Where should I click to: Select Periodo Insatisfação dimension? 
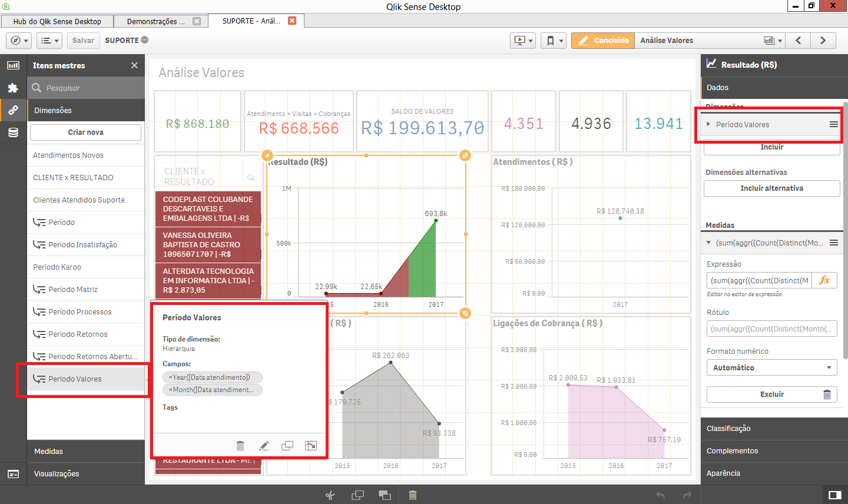[x=86, y=245]
